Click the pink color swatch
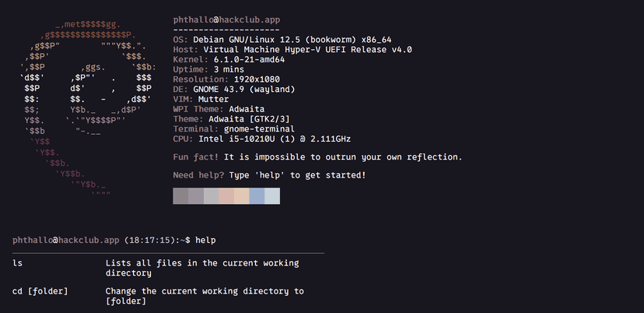The image size is (644, 313). (226, 196)
